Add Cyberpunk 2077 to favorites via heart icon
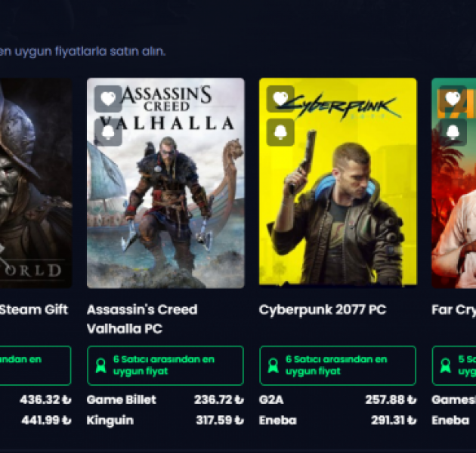 280,99
